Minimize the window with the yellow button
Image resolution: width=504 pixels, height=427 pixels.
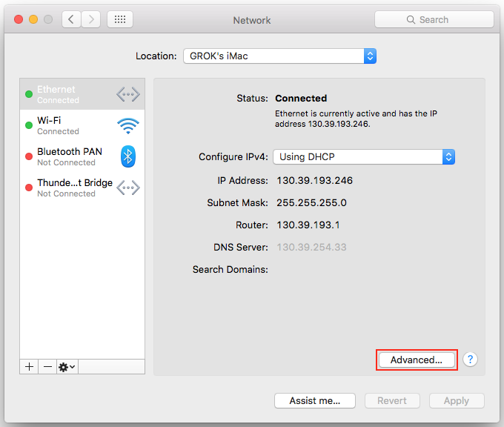tap(33, 19)
